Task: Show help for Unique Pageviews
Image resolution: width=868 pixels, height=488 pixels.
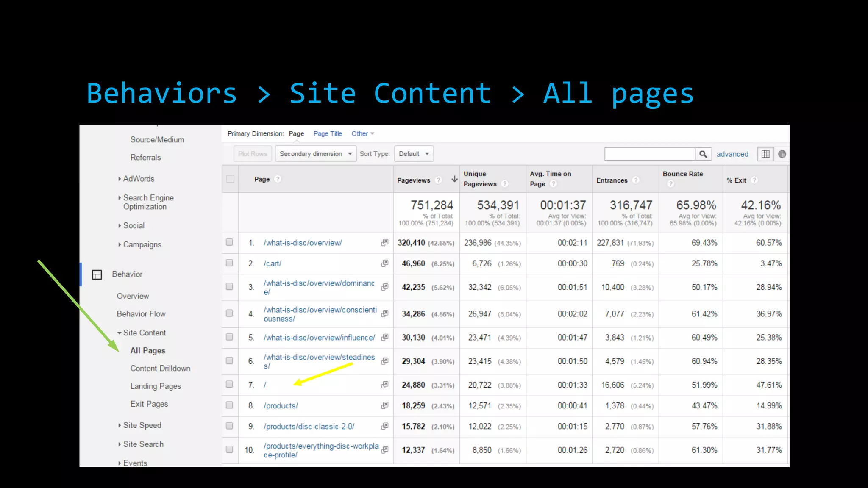Action: tap(504, 184)
